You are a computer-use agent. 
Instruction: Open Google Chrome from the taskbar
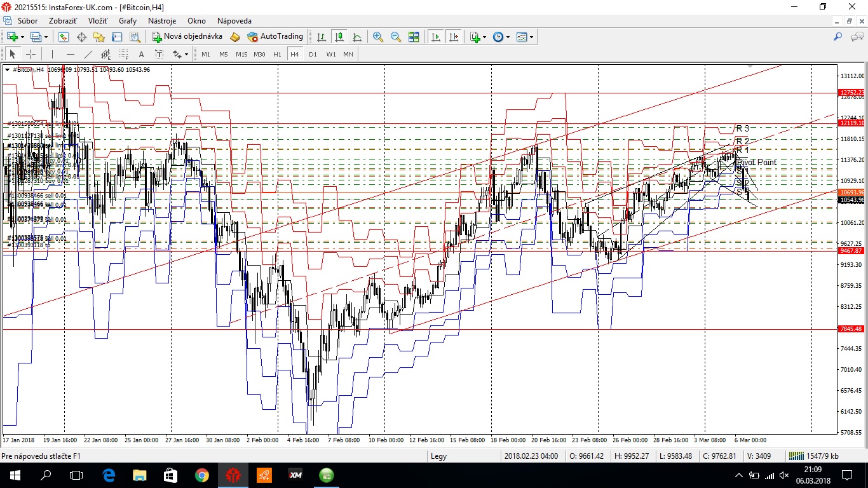coord(201,475)
